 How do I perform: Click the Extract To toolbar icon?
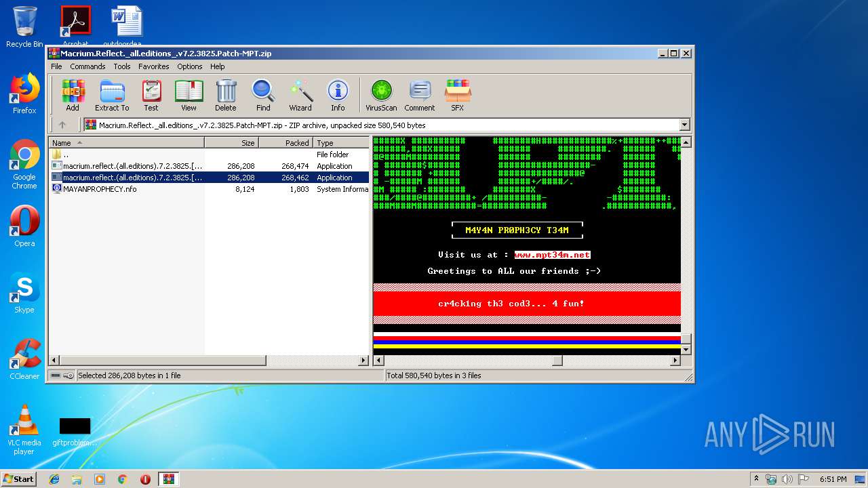tap(112, 95)
